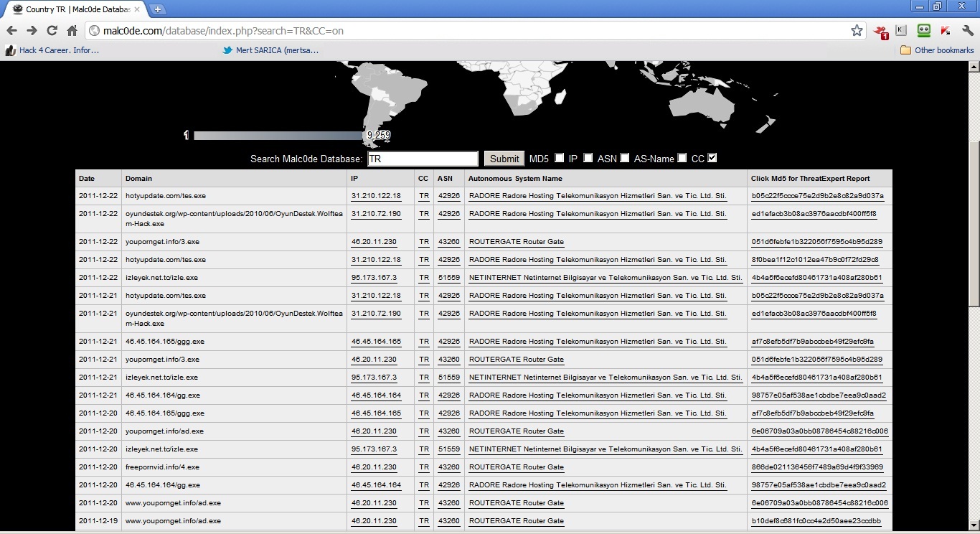Viewport: 980px width, 534px height.
Task: Click the map legend gradient bar
Action: point(278,135)
